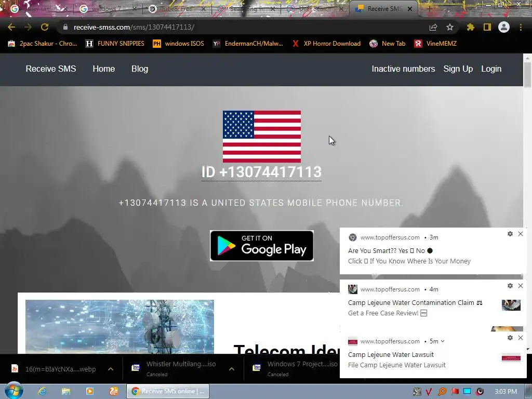The width and height of the screenshot is (532, 399).
Task: Click the Login link
Action: coord(491,69)
